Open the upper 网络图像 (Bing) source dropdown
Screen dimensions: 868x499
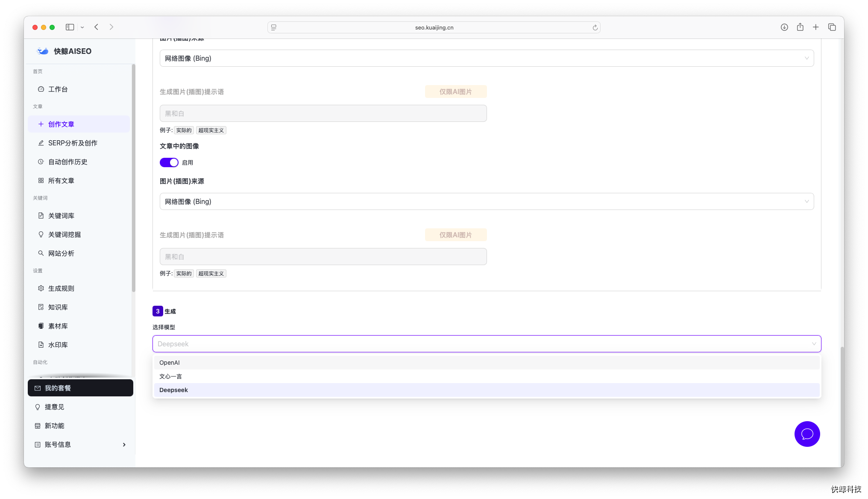click(487, 58)
